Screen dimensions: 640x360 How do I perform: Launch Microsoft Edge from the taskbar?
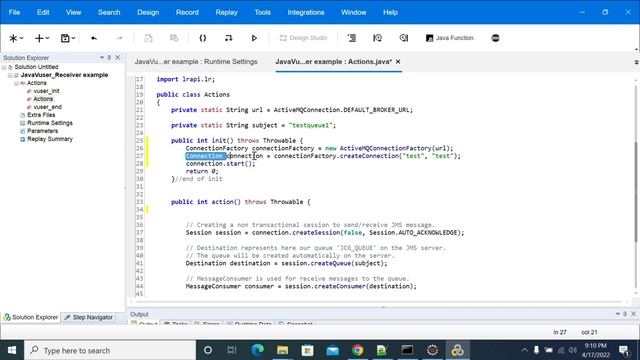pyautogui.click(x=257, y=350)
